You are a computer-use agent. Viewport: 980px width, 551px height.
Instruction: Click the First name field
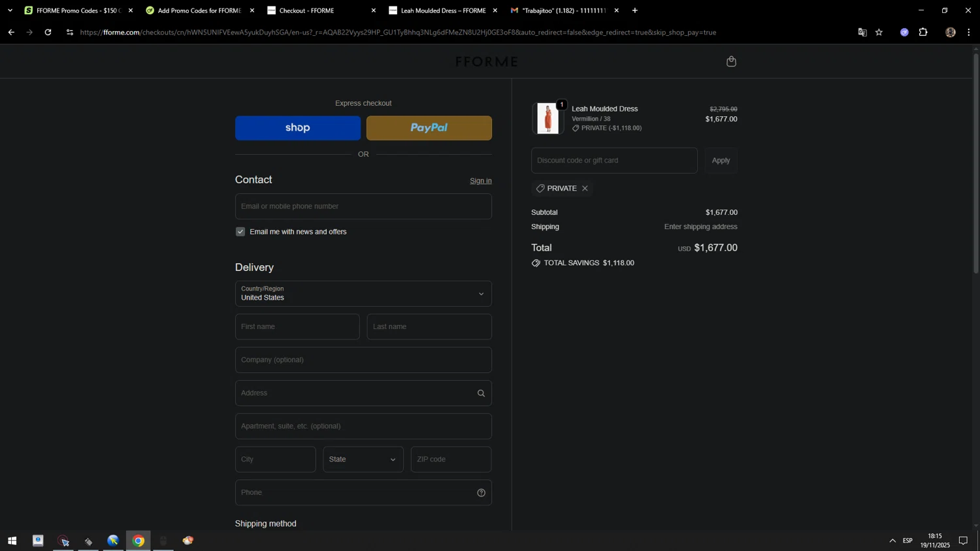pyautogui.click(x=297, y=327)
